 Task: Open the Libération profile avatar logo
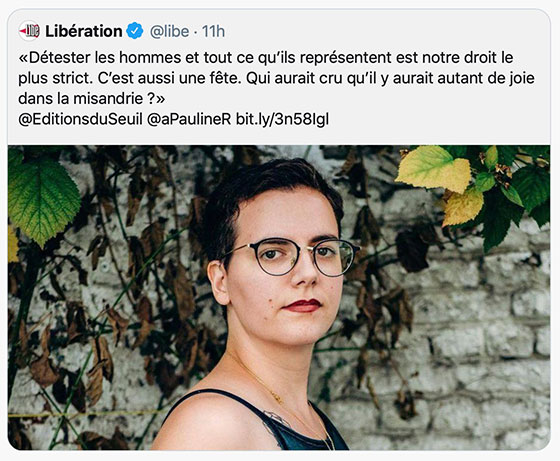pyautogui.click(x=29, y=31)
